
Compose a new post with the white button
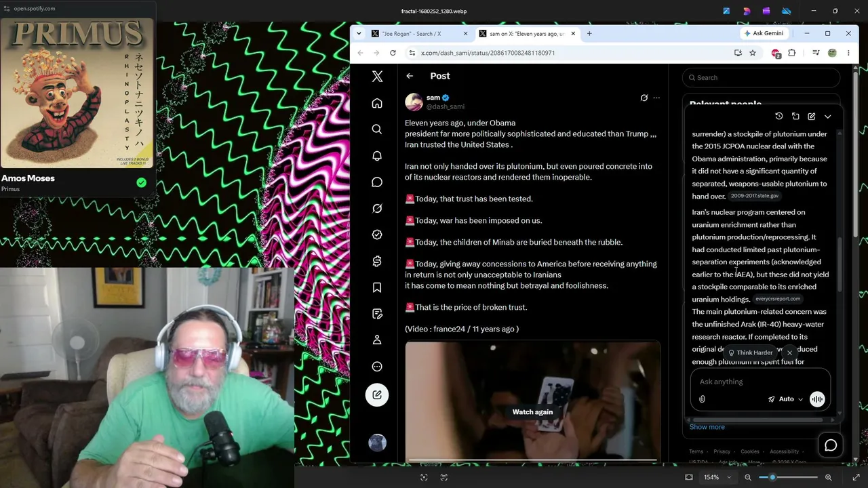[377, 395]
